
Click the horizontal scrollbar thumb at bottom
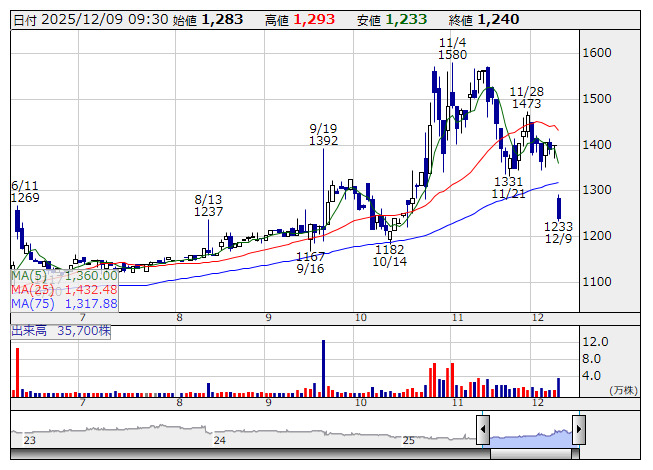pos(531,454)
